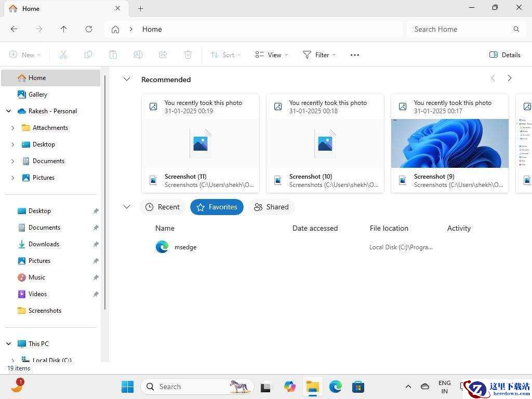The height and width of the screenshot is (399, 532).
Task: Click the Activity column header
Action: (459, 229)
